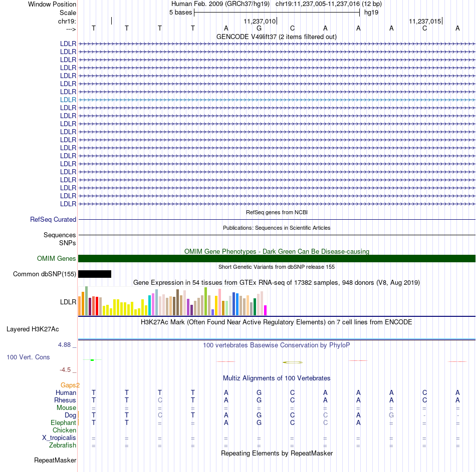Open H3K27Ac Mark ENCODE track title
The width and height of the screenshot is (476, 472).
276,322
